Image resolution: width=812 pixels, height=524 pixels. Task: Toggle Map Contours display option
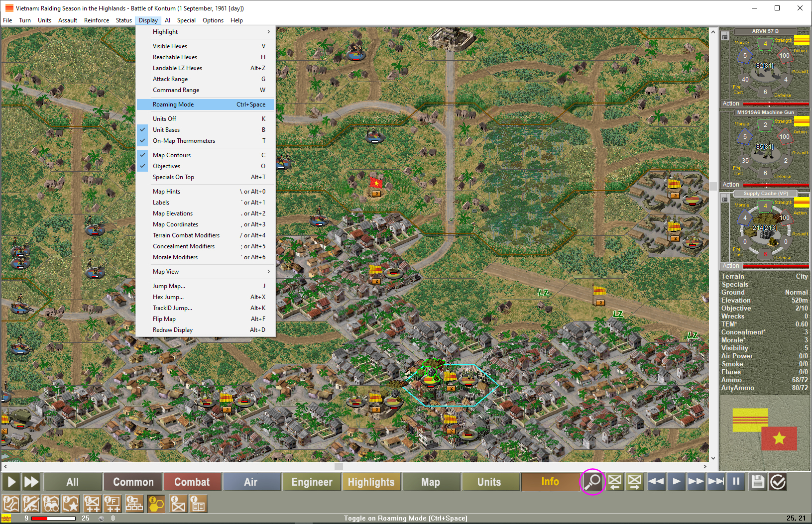click(206, 155)
